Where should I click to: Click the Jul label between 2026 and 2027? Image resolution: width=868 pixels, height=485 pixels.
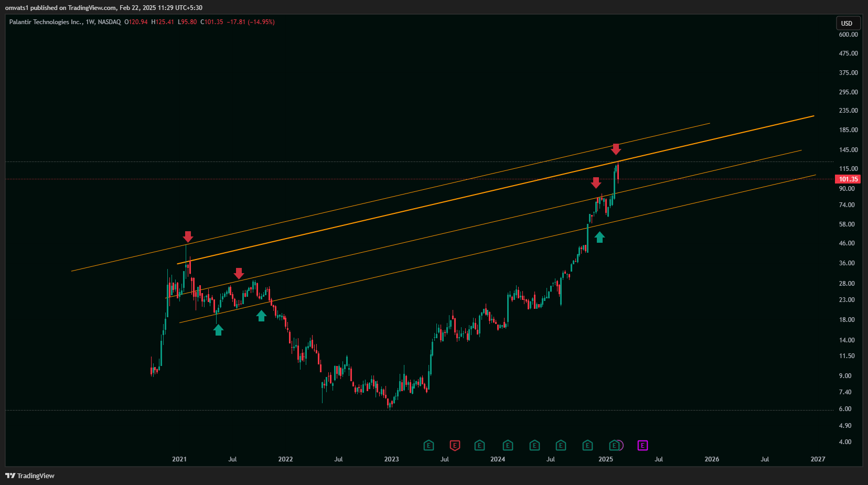pos(765,459)
